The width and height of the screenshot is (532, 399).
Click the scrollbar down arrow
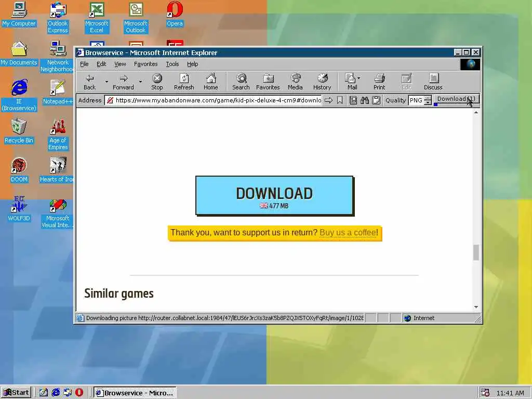476,307
